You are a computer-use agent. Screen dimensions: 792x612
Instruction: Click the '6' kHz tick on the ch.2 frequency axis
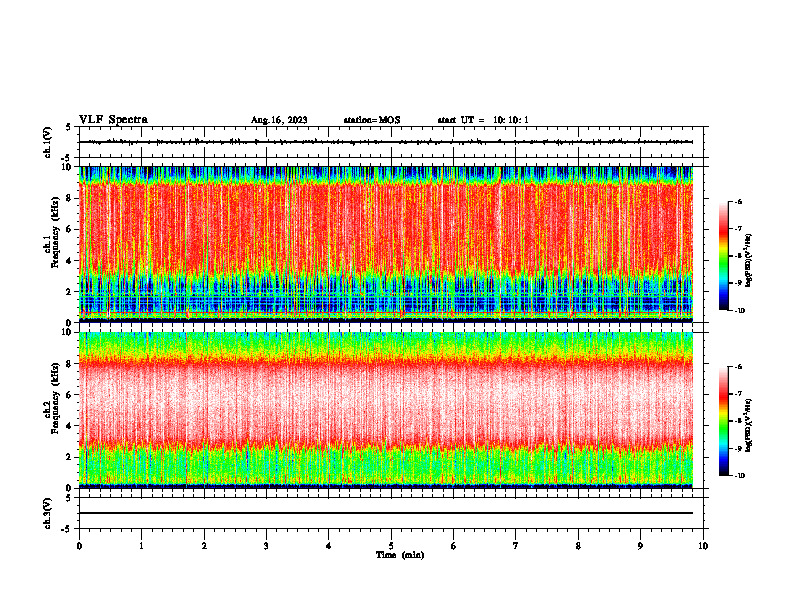pyautogui.click(x=69, y=395)
